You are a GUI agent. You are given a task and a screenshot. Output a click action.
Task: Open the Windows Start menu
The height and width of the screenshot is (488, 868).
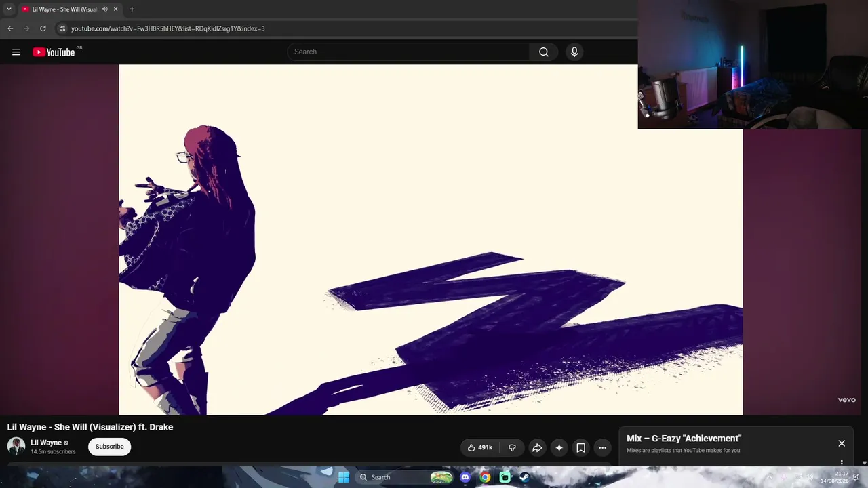point(344,477)
